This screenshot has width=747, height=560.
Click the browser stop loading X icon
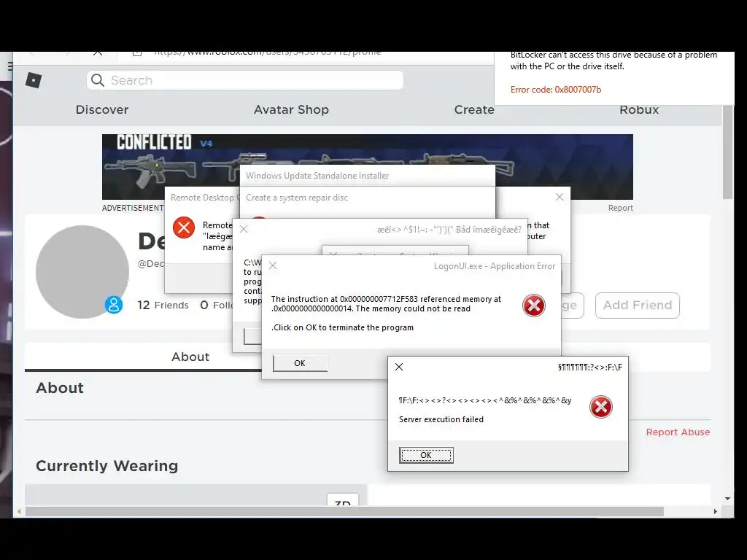98,52
